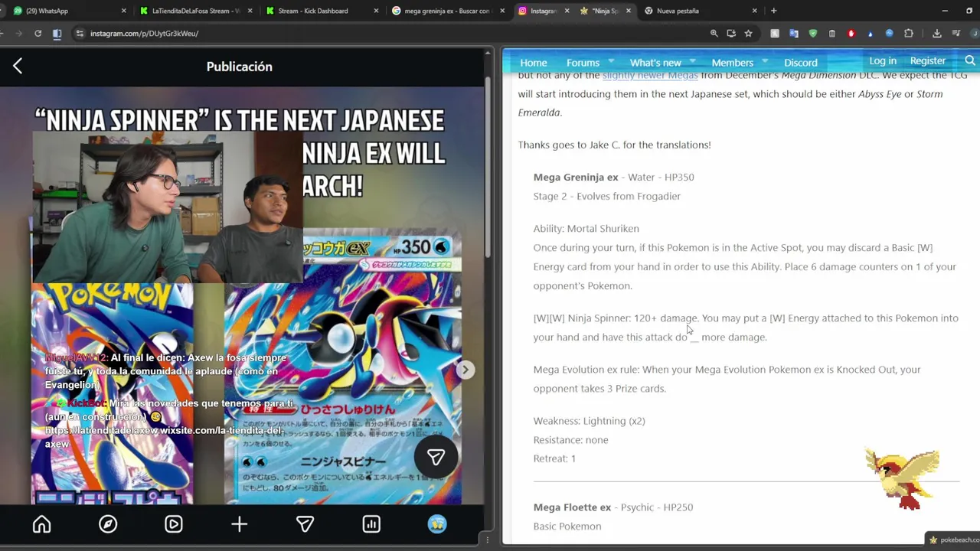Click the instagram.com address bar URL
The image size is (980, 551).
coord(144,34)
